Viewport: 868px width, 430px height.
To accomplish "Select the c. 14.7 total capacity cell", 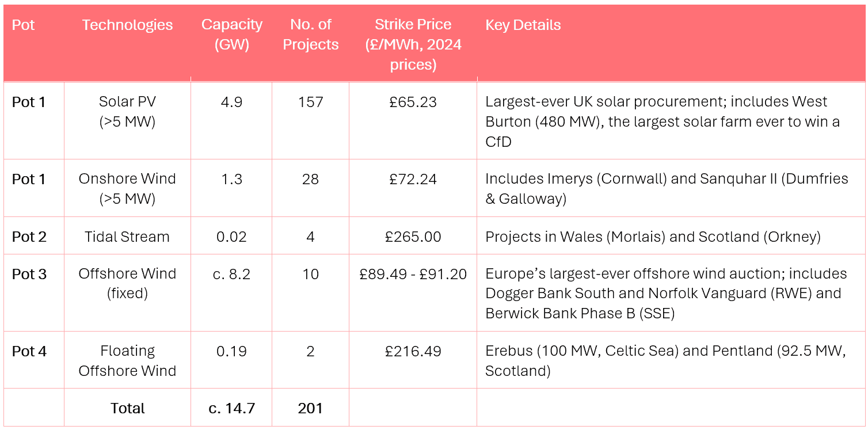I will click(231, 408).
